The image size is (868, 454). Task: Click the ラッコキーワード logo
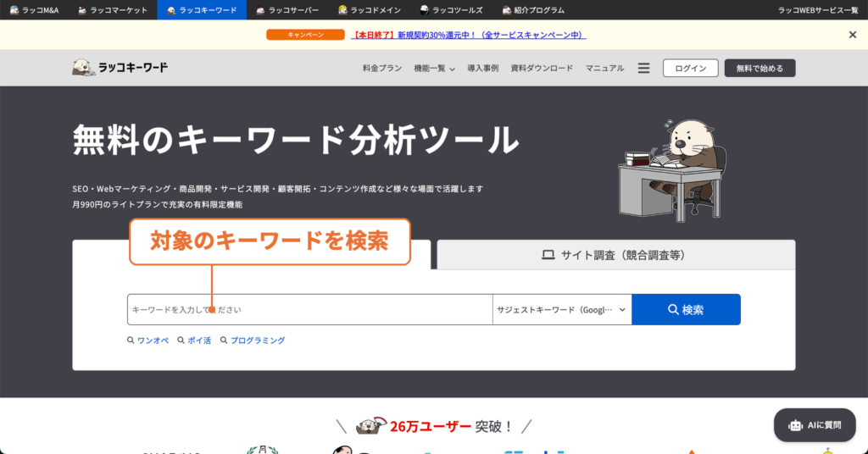[120, 68]
